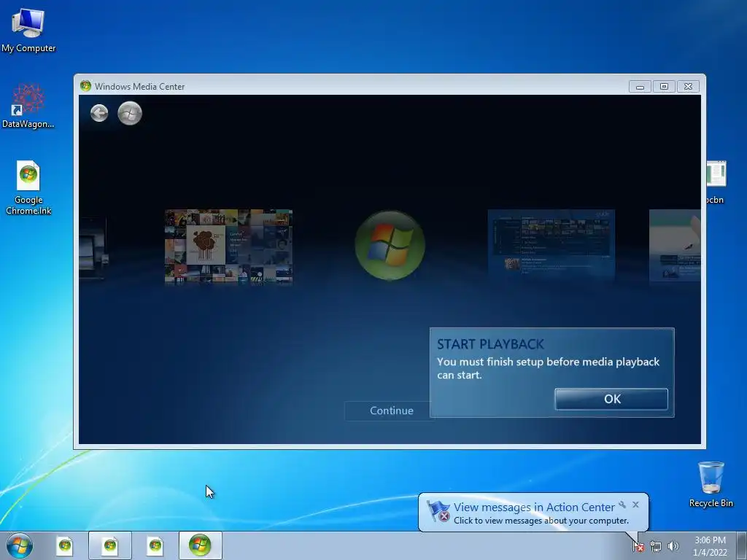
Task: Close the Windows Media Center window
Action: pyautogui.click(x=689, y=87)
